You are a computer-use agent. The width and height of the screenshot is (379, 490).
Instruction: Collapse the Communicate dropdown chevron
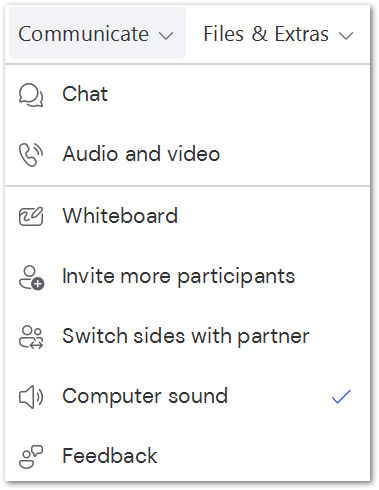coord(166,35)
